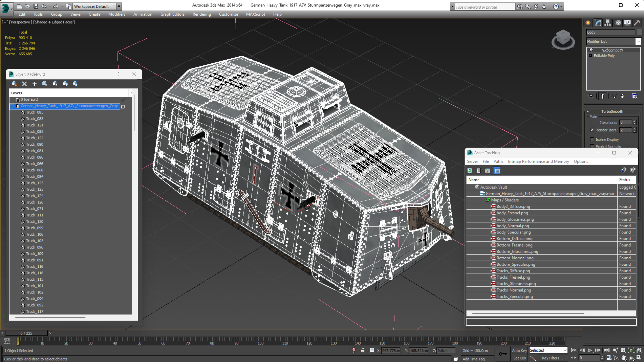The width and height of the screenshot is (644, 362).
Task: Enable the Isoline Display checkbox
Action: tap(592, 139)
